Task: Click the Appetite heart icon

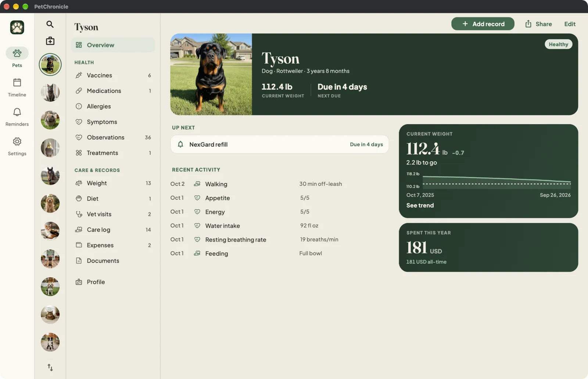Action: pyautogui.click(x=197, y=198)
